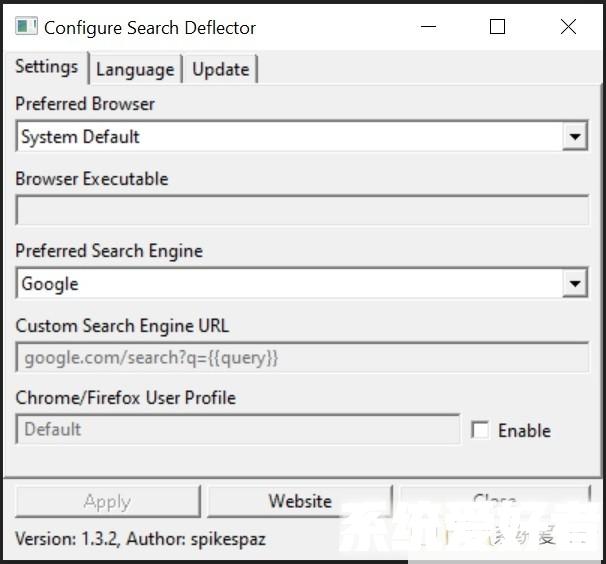
Task: Open the Language tab
Action: (x=135, y=69)
